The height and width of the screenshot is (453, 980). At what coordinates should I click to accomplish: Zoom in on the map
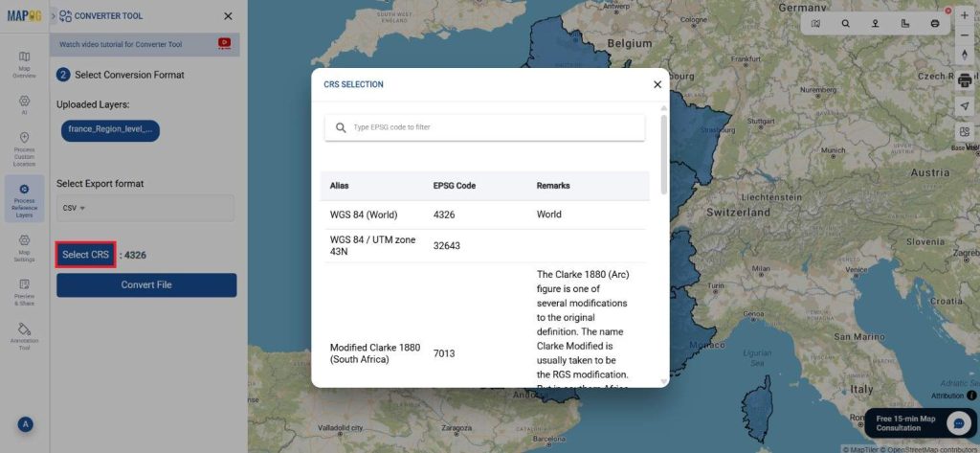pos(964,15)
